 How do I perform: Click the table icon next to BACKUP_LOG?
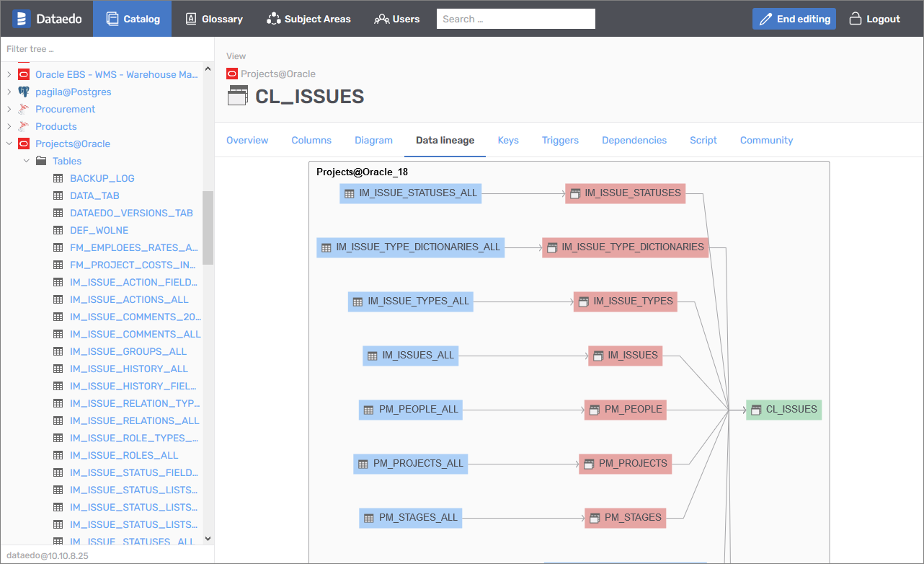pos(58,179)
